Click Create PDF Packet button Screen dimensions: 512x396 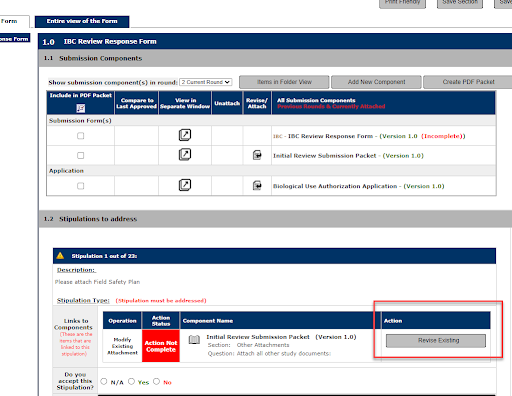[468, 82]
